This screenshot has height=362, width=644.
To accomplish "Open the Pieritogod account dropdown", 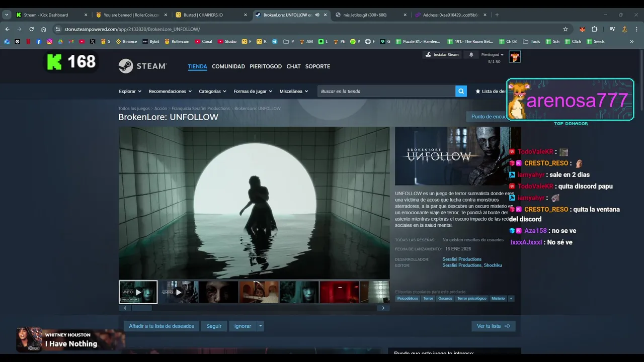I will pos(492,54).
